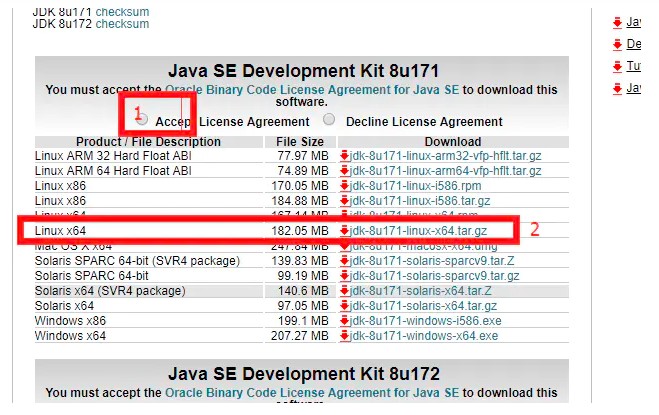Click Java SE Development Kit 8u171 heading
The width and height of the screenshot is (659, 415).
303,71
